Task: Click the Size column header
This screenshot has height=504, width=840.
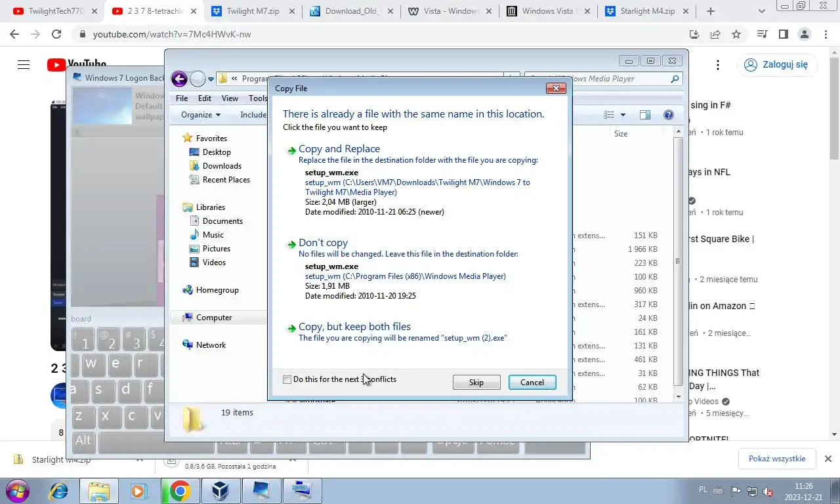Action: coord(621,134)
